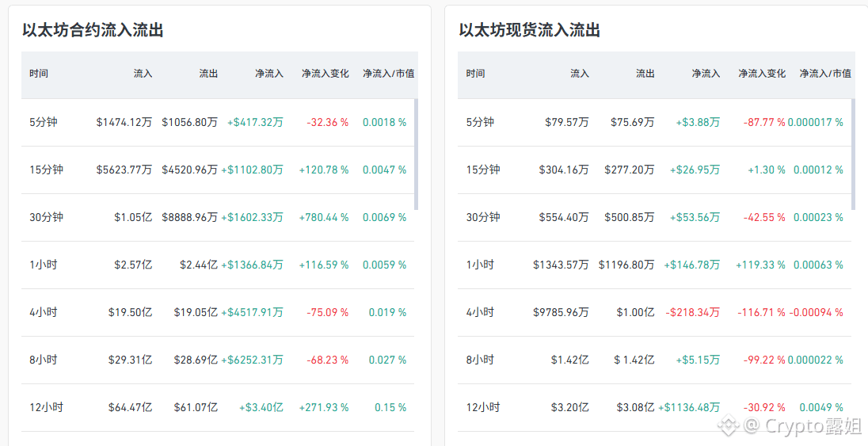Click 净流入/市值 header in spot table
Viewport: 868px width, 446px height.
825,73
